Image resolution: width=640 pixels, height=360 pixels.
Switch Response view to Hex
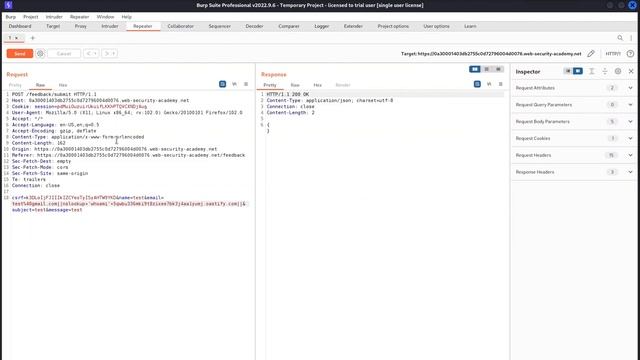pos(318,85)
